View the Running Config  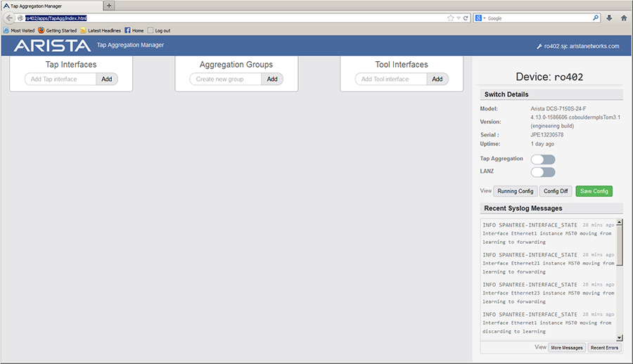pyautogui.click(x=516, y=191)
